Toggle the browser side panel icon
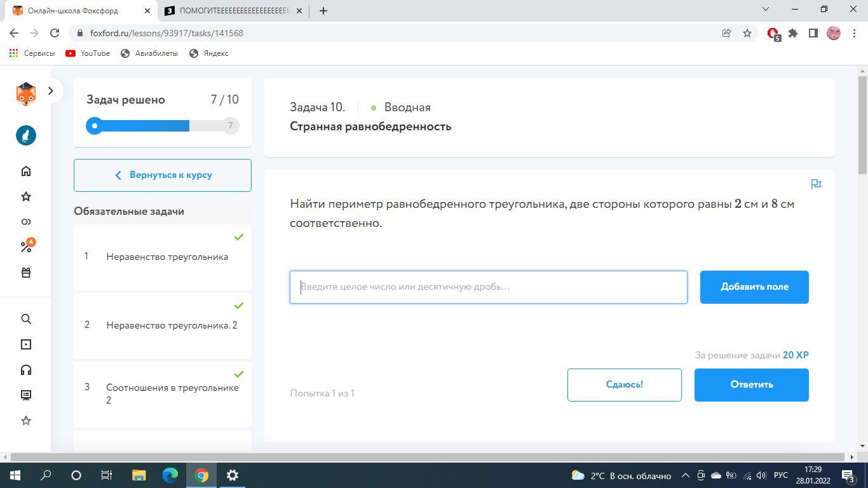868x488 pixels. 813,33
